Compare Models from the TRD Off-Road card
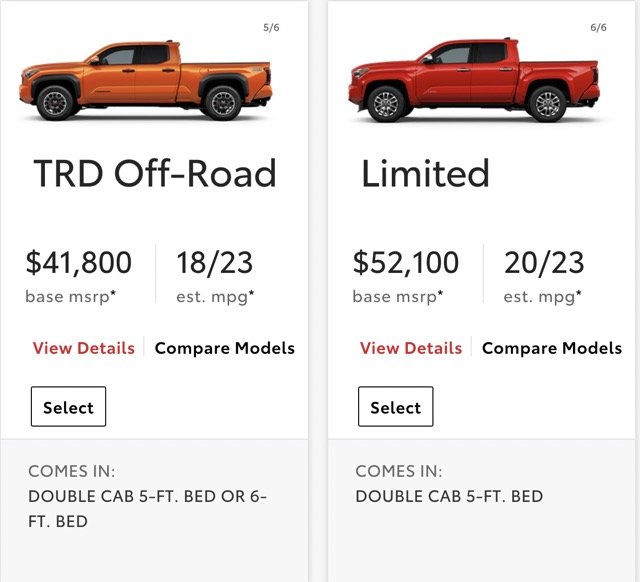This screenshot has width=640, height=582. (224, 348)
